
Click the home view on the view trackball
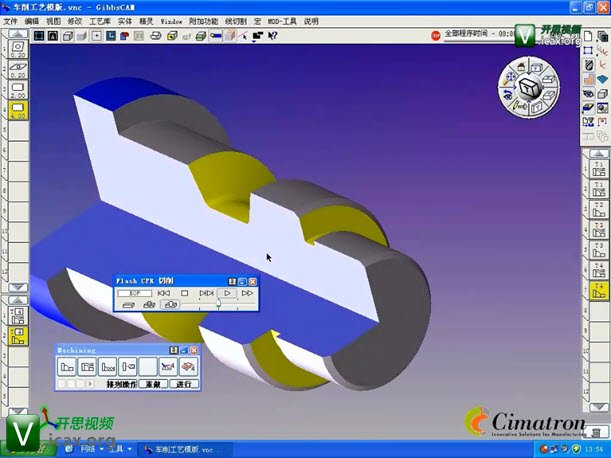click(521, 67)
